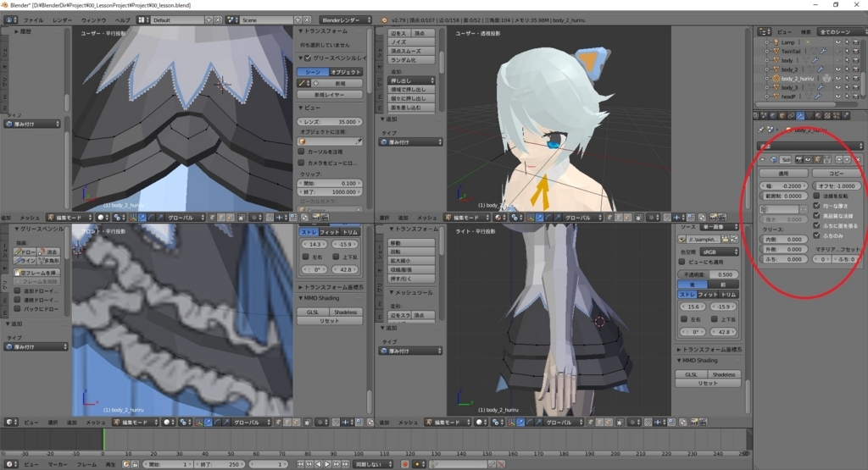Click the Grease Pencil Erase tool
This screenshot has height=470, width=868.
(x=48, y=252)
